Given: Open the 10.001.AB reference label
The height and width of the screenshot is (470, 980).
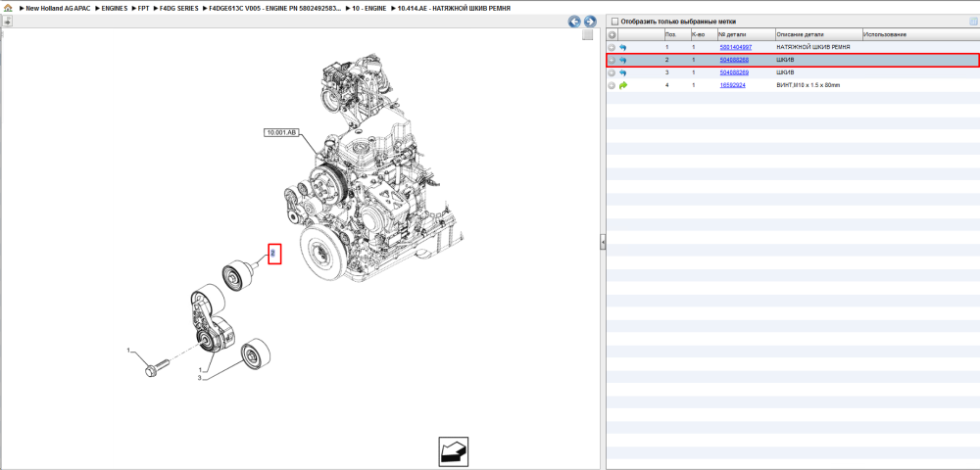Looking at the screenshot, I should pos(282,132).
